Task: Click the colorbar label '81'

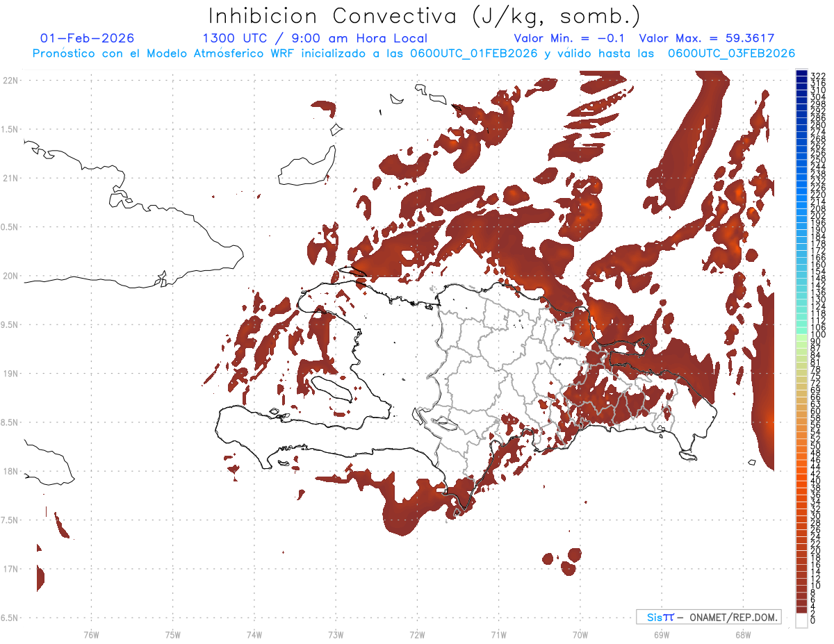Action: (816, 363)
